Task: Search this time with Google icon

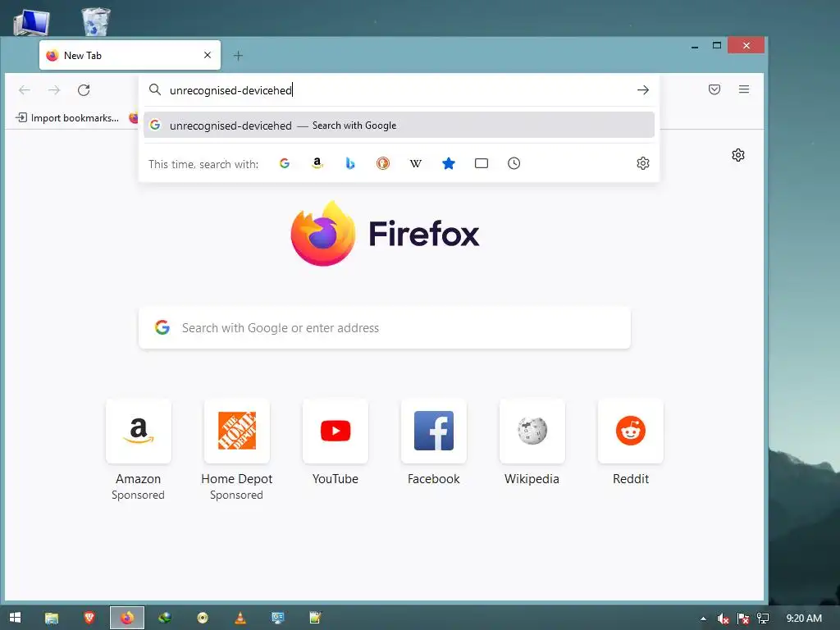Action: 285,163
